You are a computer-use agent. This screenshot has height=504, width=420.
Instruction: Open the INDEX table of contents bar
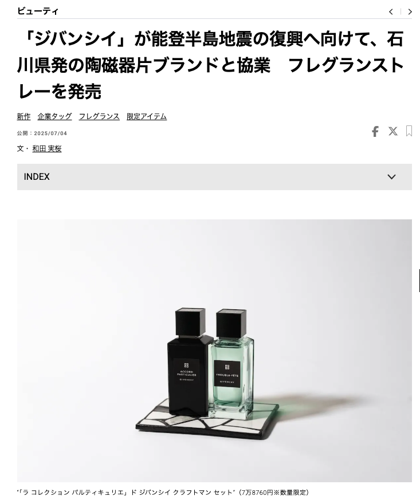[214, 177]
